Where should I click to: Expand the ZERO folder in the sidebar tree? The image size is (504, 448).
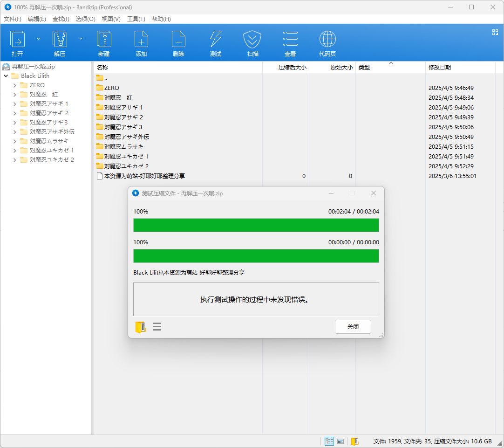coord(14,85)
